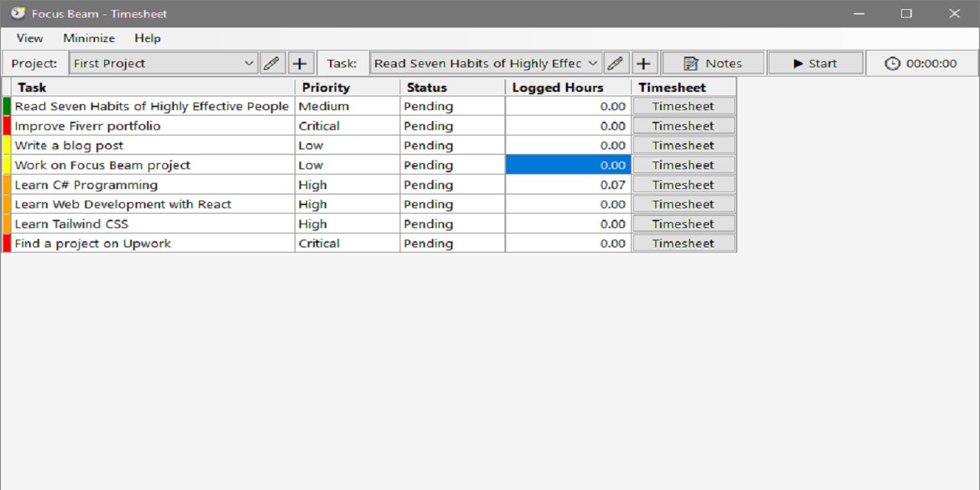980x490 pixels.
Task: Sort by the Status column header
Action: [452, 87]
